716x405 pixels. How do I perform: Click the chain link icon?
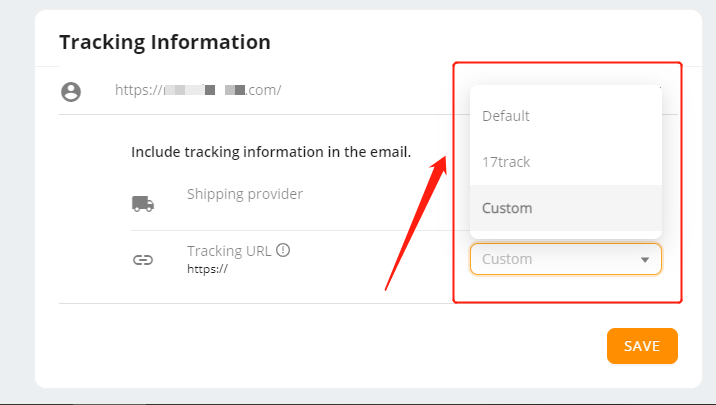pos(143,260)
